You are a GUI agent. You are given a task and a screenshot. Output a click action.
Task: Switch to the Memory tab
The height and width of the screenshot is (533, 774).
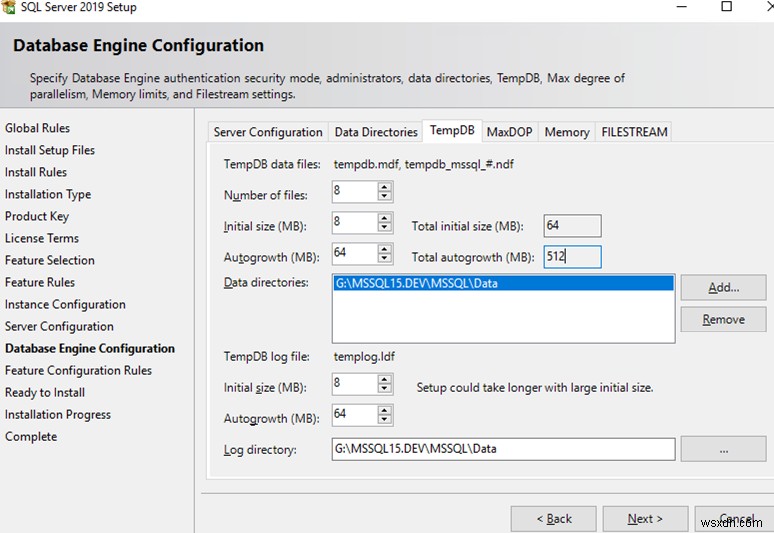567,132
